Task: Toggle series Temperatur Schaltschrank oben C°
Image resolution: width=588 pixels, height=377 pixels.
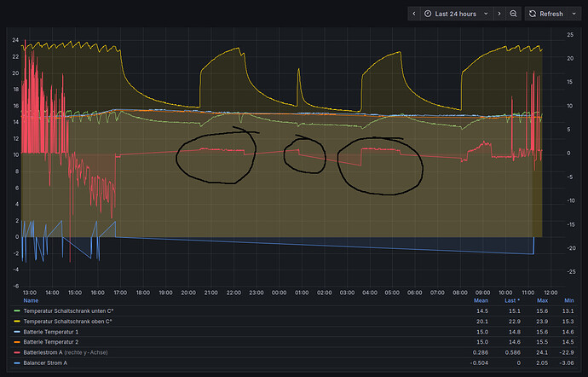Action: 67,322
